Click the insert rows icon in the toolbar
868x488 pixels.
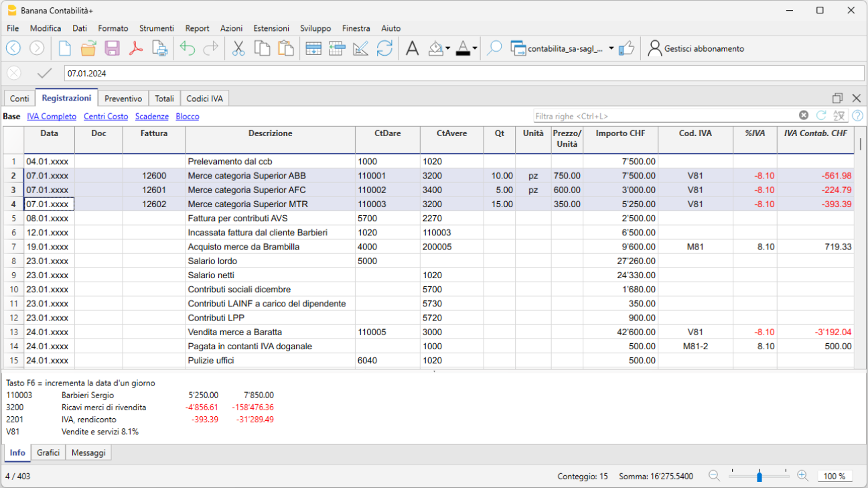coord(337,48)
